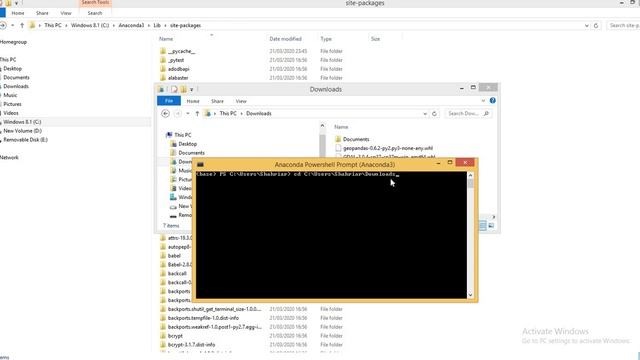Select Desktop in Downloads navigation tree
The width and height of the screenshot is (640, 360).
click(187, 144)
